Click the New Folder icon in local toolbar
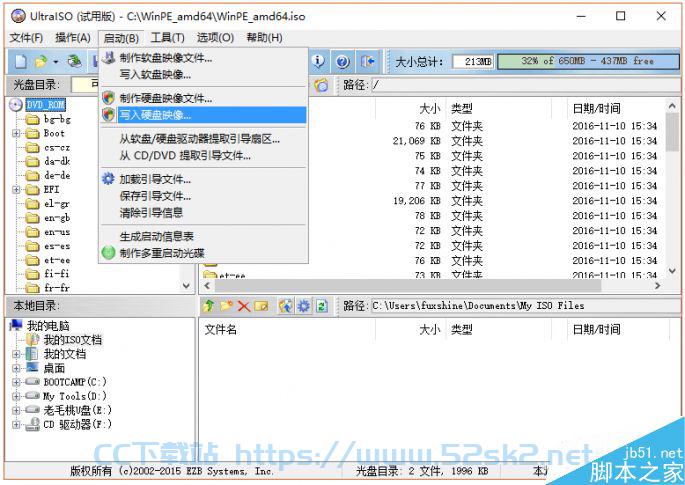 click(226, 306)
